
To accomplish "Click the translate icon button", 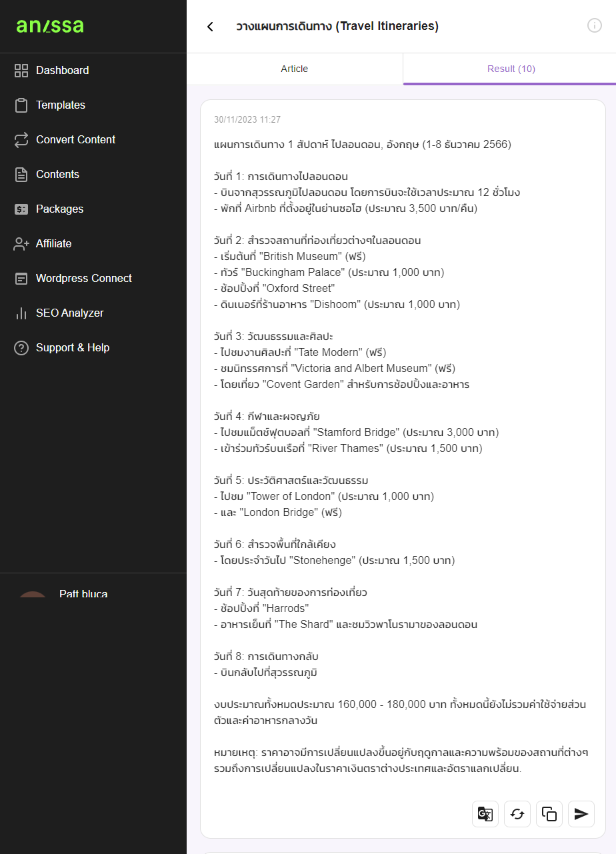I will tap(485, 814).
